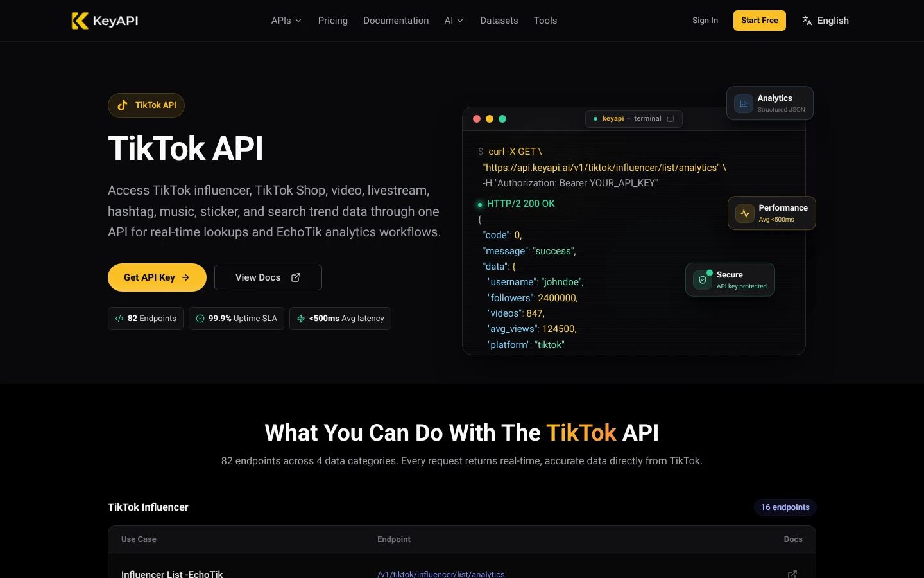The image size is (924, 578).
Task: Click the external link icon on View Docs
Action: [296, 277]
